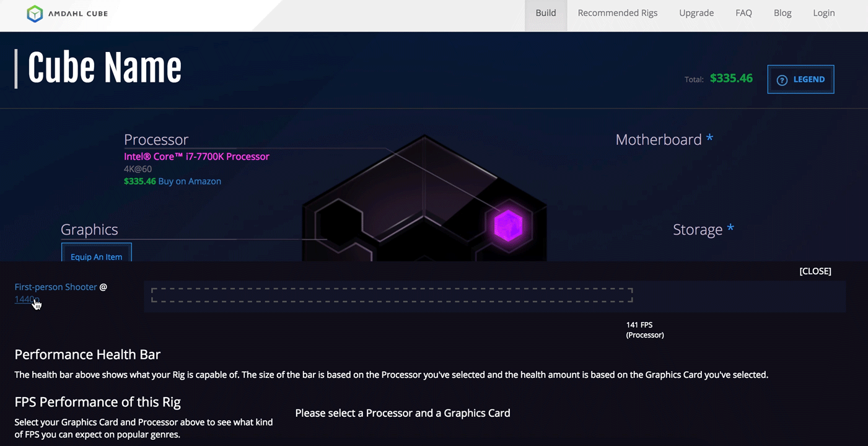Change the 1440p resolution option
This screenshot has width=868, height=446.
click(27, 299)
